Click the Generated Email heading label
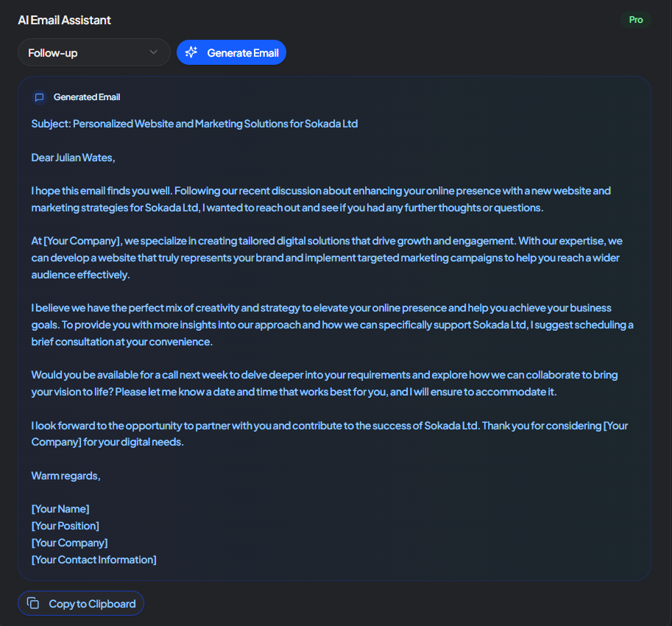 click(87, 97)
